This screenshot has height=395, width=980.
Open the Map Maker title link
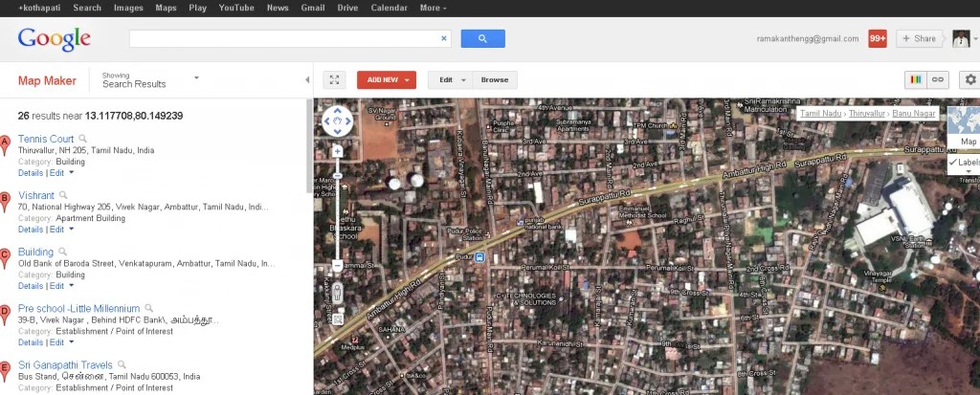(47, 80)
